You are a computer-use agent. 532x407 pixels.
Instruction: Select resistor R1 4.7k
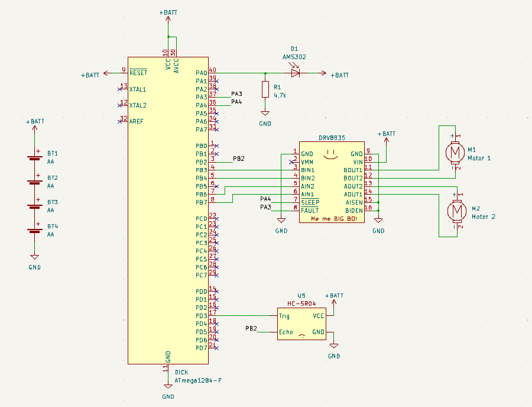(x=265, y=89)
